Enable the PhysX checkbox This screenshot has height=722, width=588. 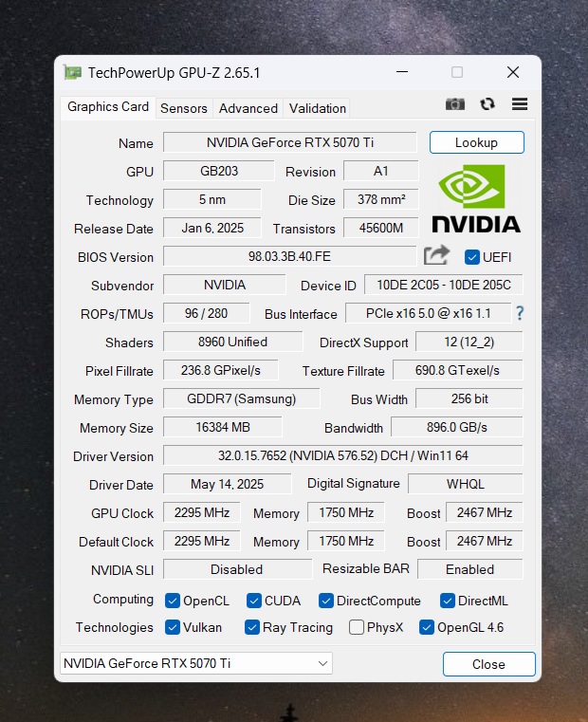click(x=357, y=627)
